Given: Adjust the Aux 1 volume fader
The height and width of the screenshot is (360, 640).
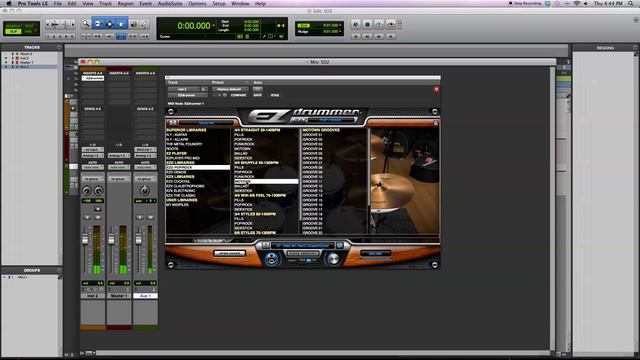Looking at the screenshot, I should [139, 240].
